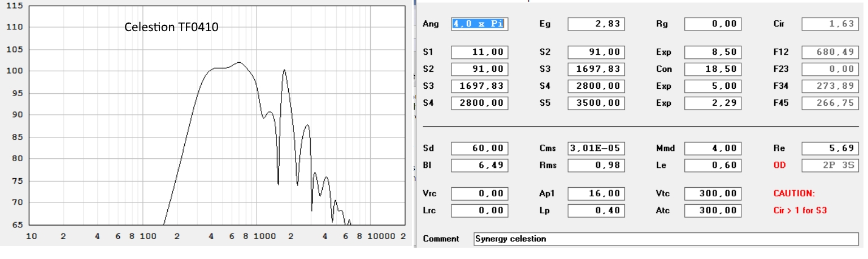
Task: Select the S1 field with 11,00
Action: pos(480,52)
